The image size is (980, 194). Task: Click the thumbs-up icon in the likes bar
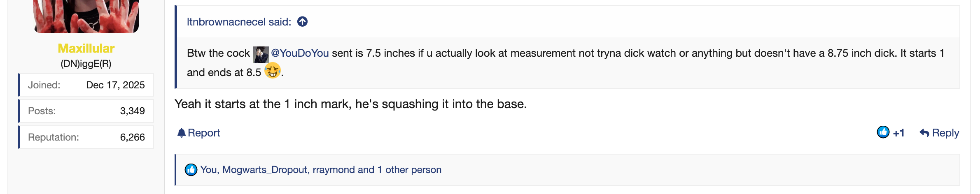(x=191, y=170)
